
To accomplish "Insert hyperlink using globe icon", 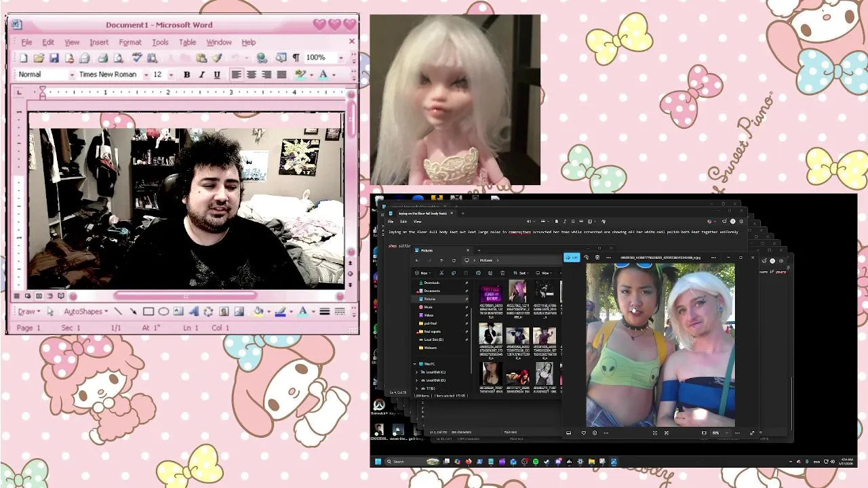I will 262,58.
